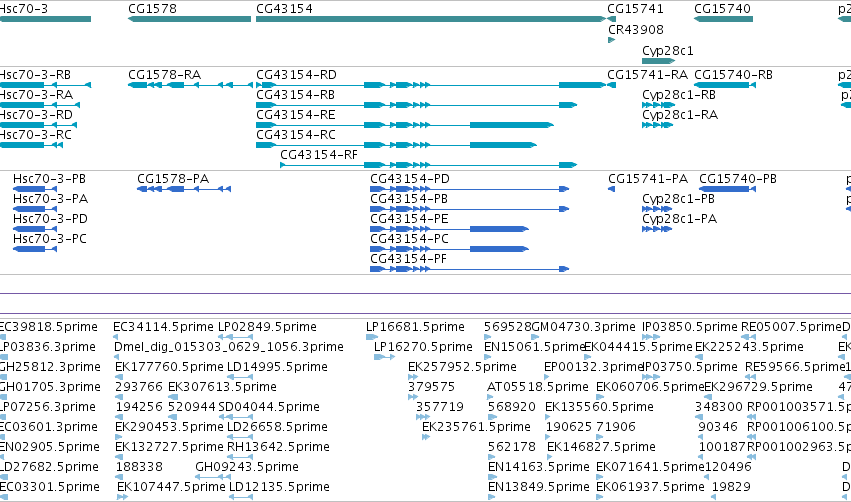
Task: Select protein label Hsc70-3-PA
Action: pyautogui.click(x=50, y=199)
